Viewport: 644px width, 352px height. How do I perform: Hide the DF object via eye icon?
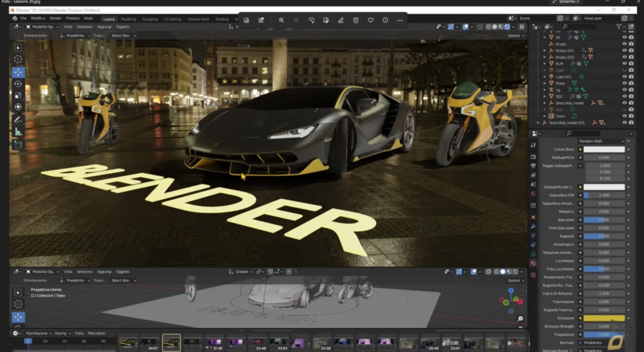click(625, 37)
